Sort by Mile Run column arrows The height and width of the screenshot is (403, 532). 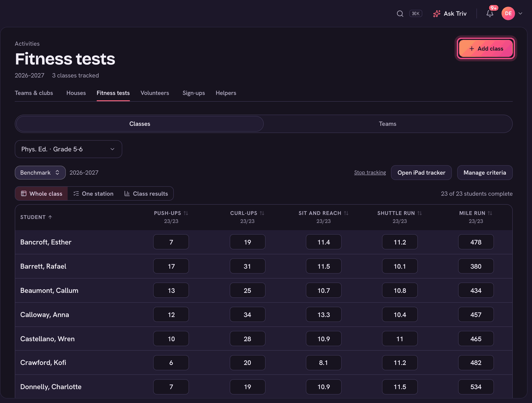tap(490, 213)
